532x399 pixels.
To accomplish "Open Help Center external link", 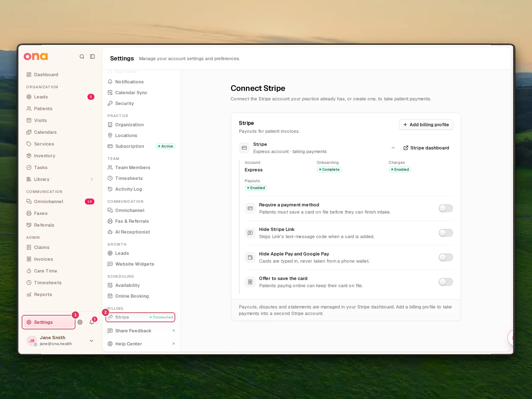I will coord(141,344).
